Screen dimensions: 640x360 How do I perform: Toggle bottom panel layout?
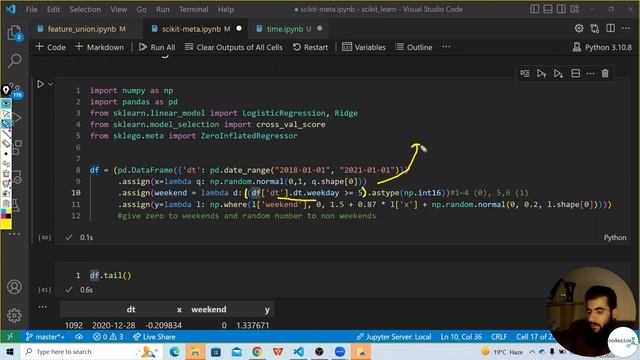point(548,9)
